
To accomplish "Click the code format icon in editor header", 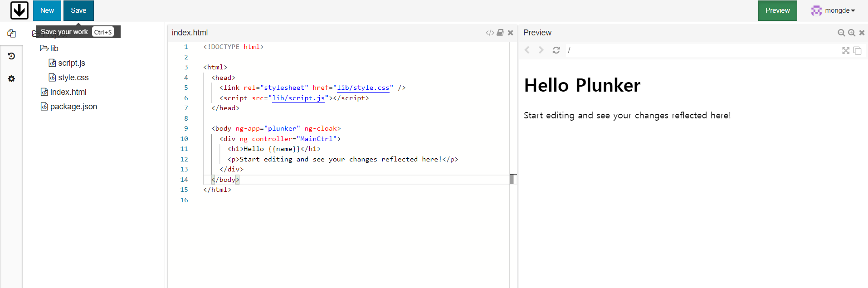I will [490, 33].
